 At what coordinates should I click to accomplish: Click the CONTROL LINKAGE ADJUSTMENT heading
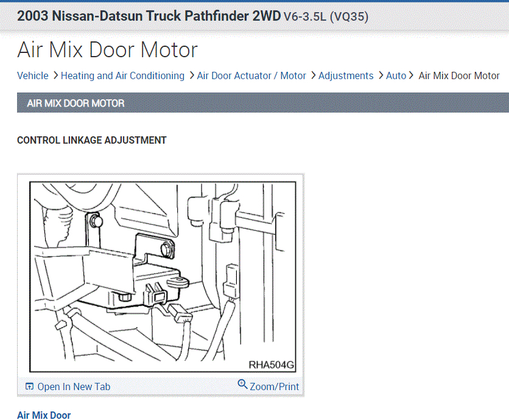[91, 140]
